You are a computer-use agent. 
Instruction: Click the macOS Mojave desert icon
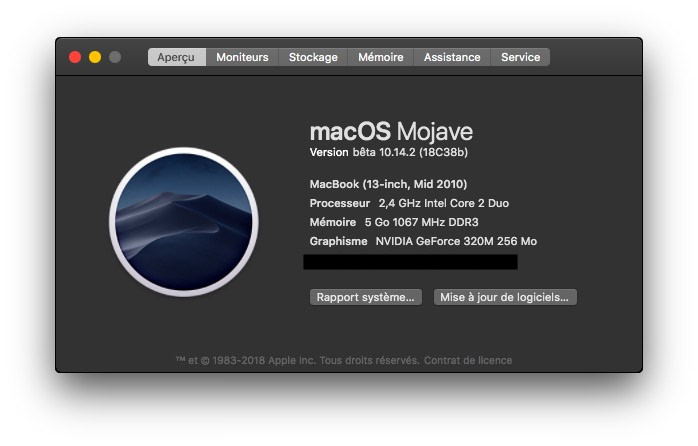184,222
